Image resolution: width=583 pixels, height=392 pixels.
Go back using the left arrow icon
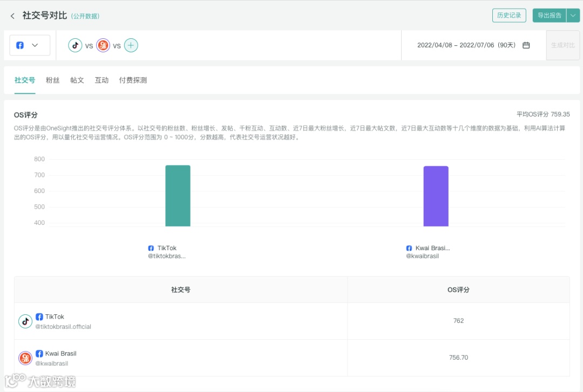pos(12,16)
